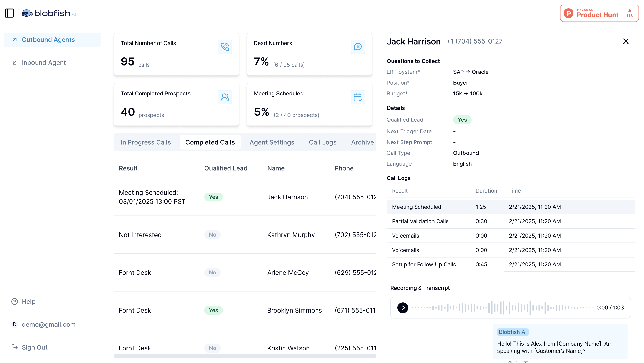
Task: Click the phone icon on Total Number of Calls
Action: coord(225,47)
